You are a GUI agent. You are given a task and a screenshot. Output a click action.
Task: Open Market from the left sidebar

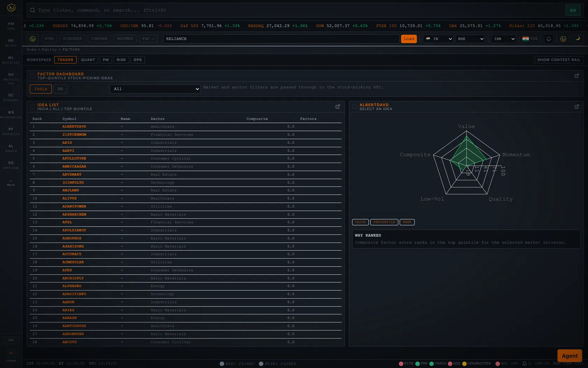(x=11, y=42)
